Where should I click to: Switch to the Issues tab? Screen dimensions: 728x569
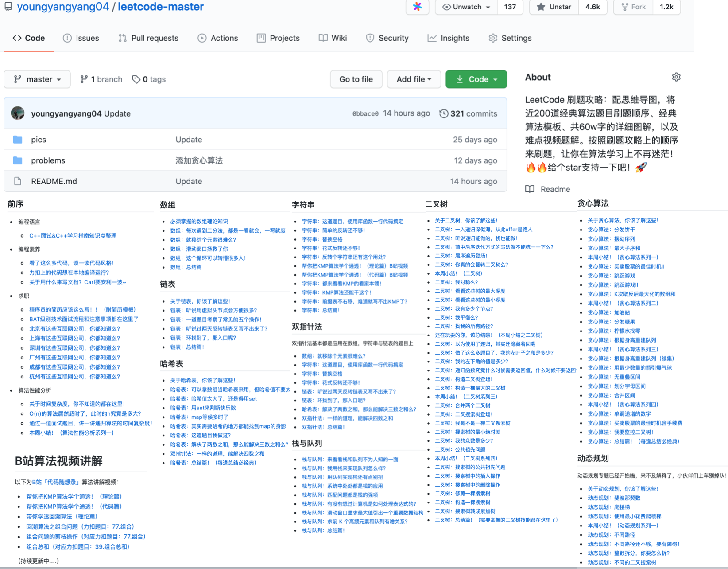(81, 38)
